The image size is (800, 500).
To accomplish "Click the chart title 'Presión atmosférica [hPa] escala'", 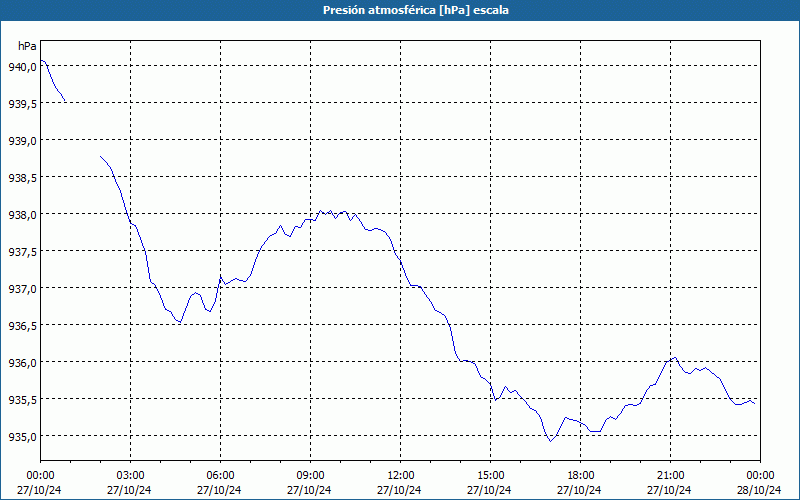I will tap(416, 10).
